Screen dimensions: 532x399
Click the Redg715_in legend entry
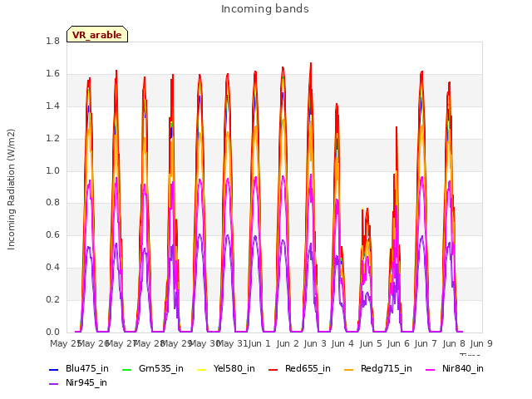(378, 369)
